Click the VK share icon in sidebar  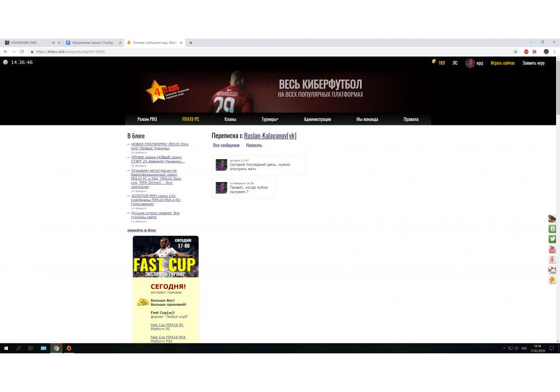tap(553, 229)
